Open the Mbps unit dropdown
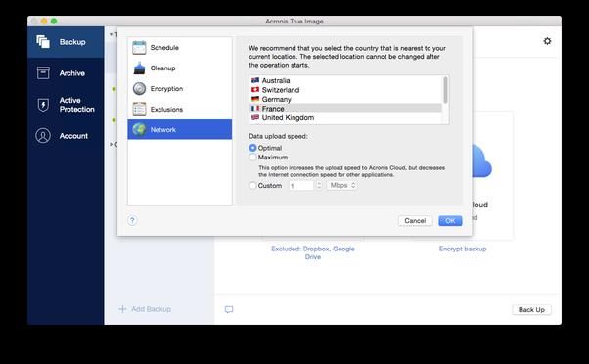The height and width of the screenshot is (364, 589). tap(341, 185)
